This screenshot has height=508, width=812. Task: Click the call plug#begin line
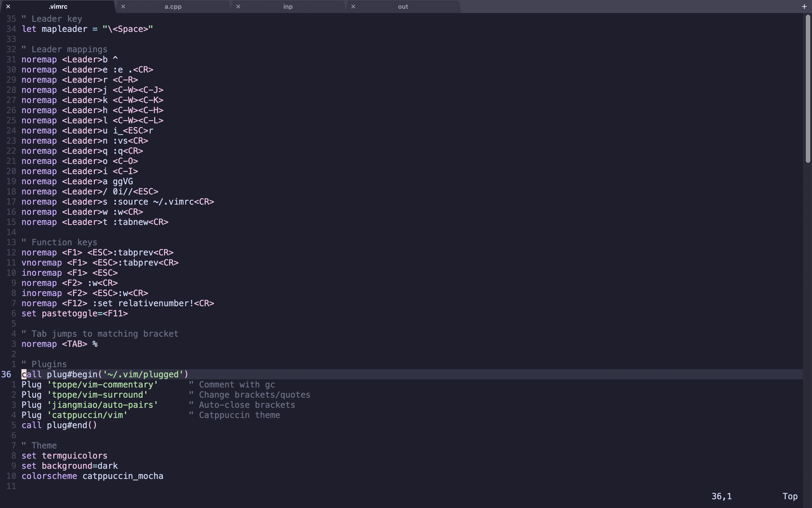click(x=105, y=374)
